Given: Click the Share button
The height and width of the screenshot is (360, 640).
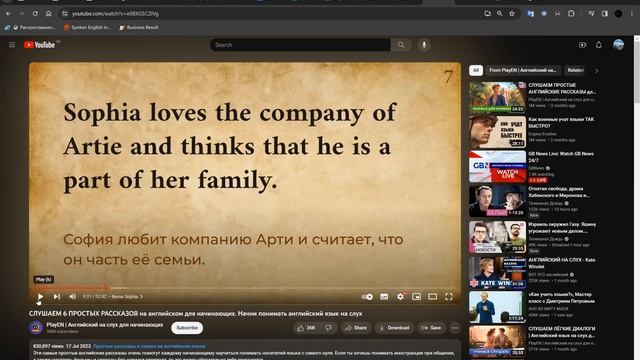Looking at the screenshot, I should click(x=356, y=328).
